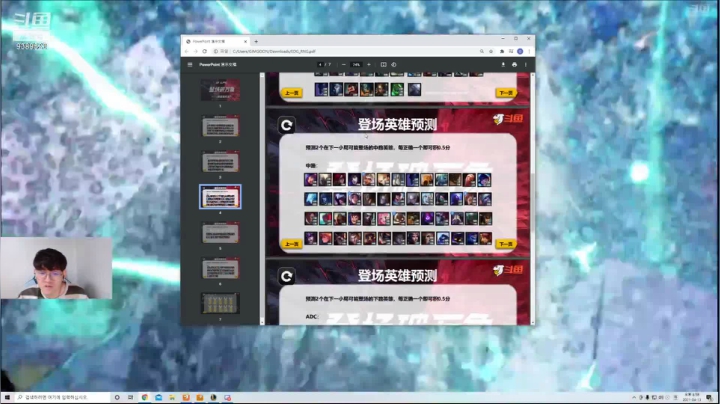The image size is (720, 404).
Task: Show hidden system tray icons
Action: pos(634,398)
